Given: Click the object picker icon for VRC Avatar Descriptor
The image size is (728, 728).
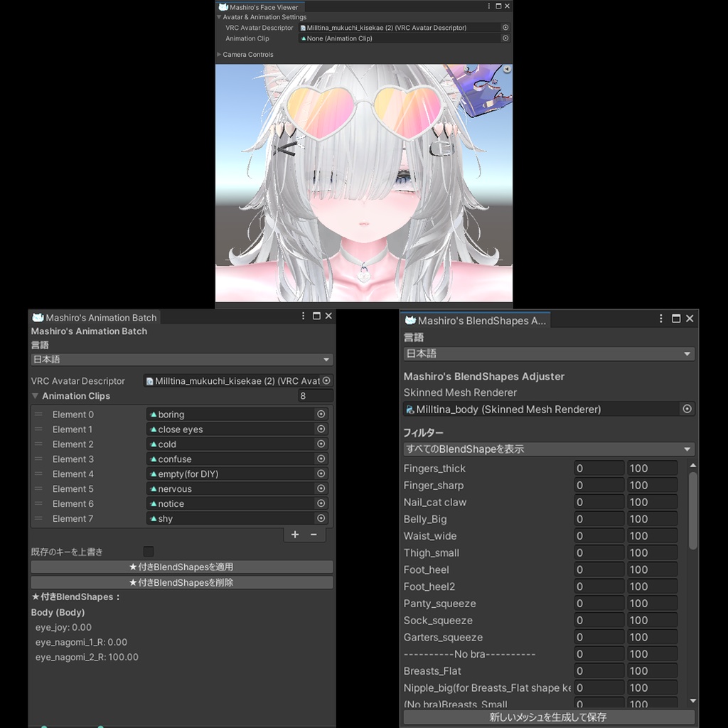Looking at the screenshot, I should tap(505, 28).
